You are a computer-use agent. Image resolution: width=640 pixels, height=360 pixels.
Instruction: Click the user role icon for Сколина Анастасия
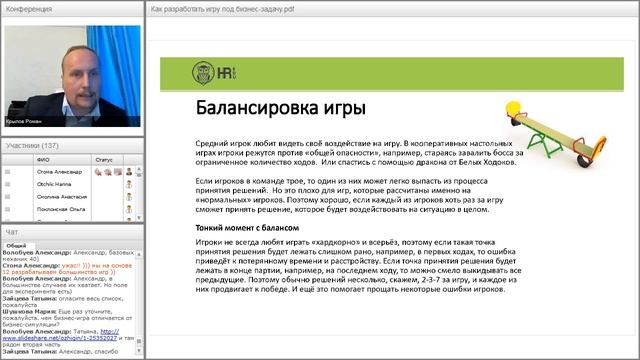tap(129, 197)
